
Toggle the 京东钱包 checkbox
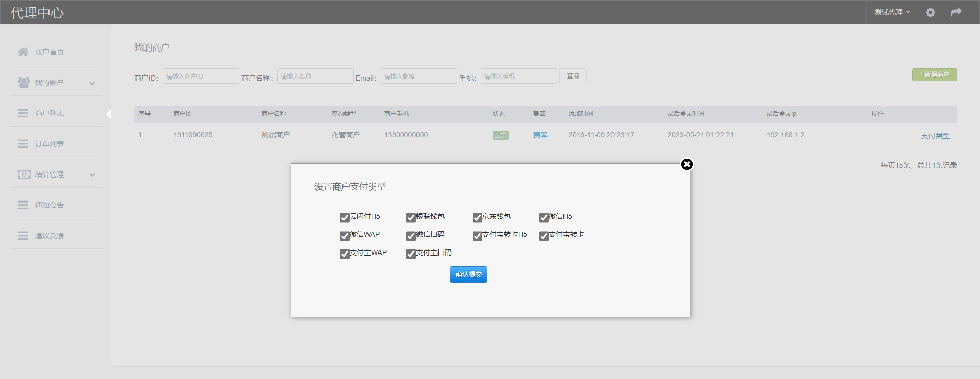pos(477,218)
